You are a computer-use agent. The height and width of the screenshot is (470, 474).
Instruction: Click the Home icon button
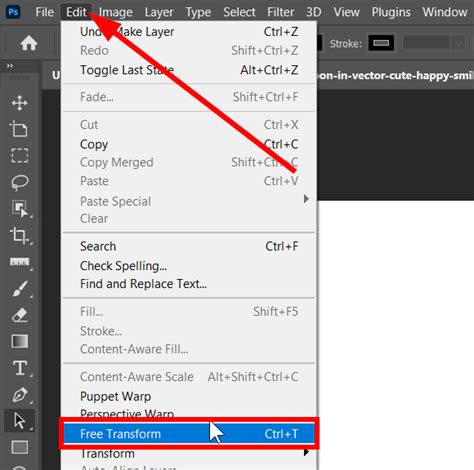tap(29, 43)
